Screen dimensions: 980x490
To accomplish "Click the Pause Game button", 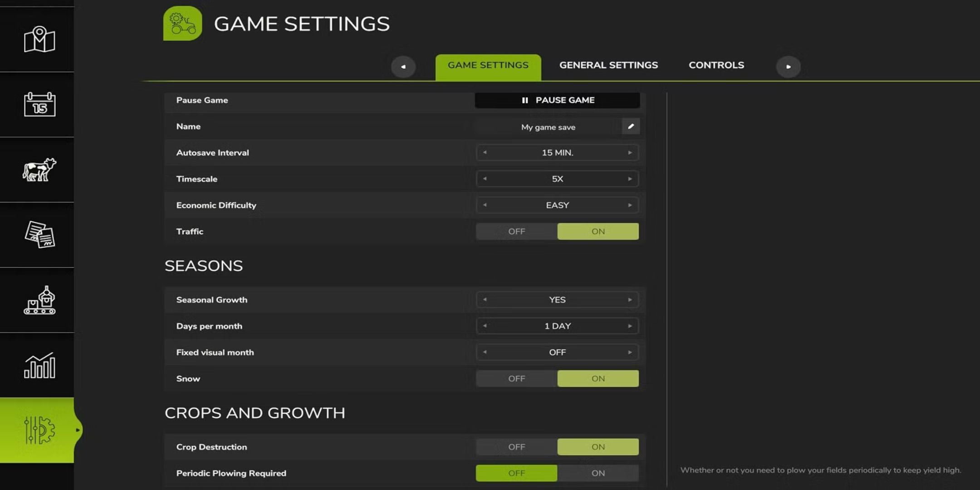I will [x=557, y=100].
